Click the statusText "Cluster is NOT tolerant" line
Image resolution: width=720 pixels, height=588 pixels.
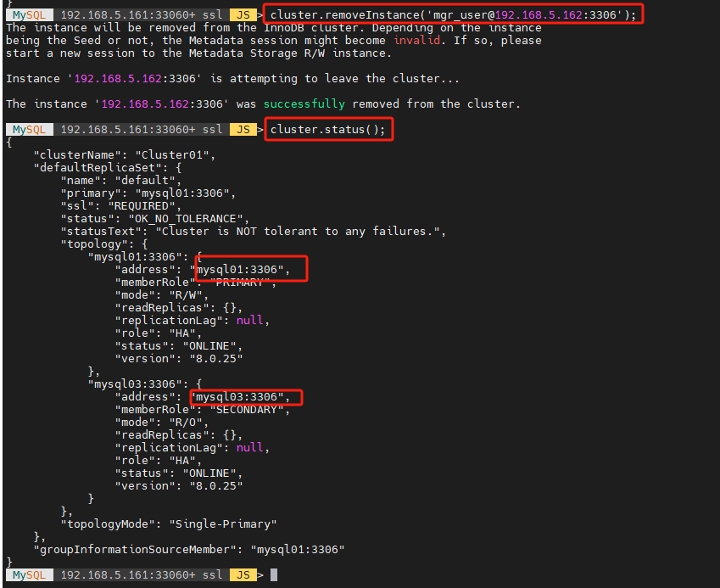(254, 231)
